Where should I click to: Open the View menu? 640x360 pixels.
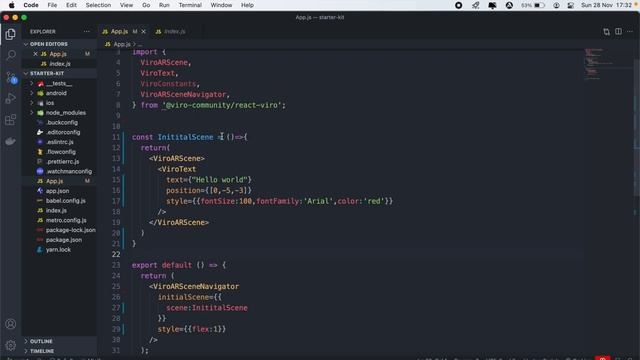127,5
